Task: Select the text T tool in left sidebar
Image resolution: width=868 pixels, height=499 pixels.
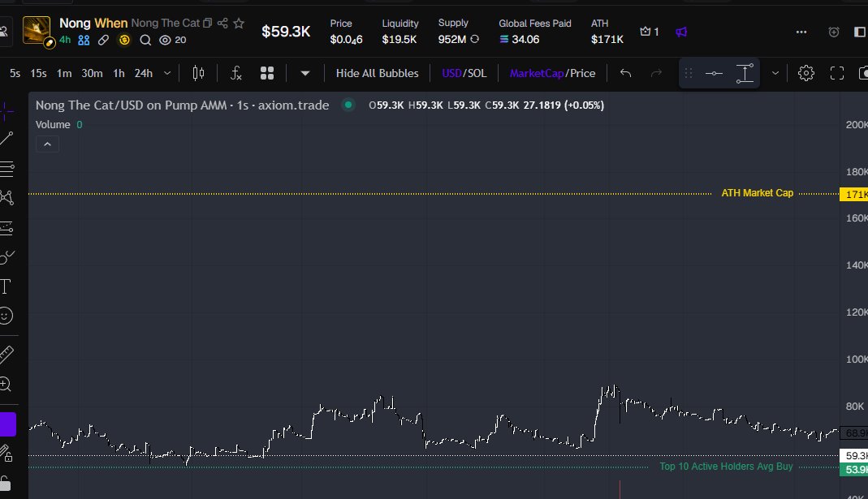Action: tap(6, 286)
